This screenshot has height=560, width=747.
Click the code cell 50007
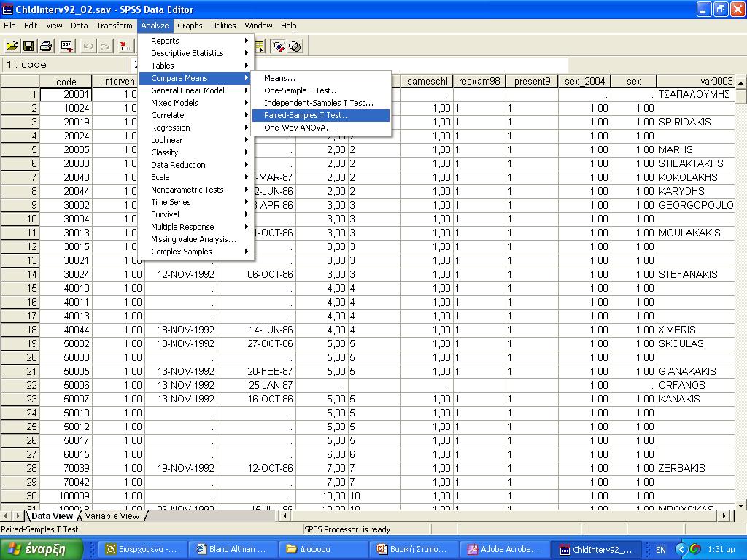66,399
